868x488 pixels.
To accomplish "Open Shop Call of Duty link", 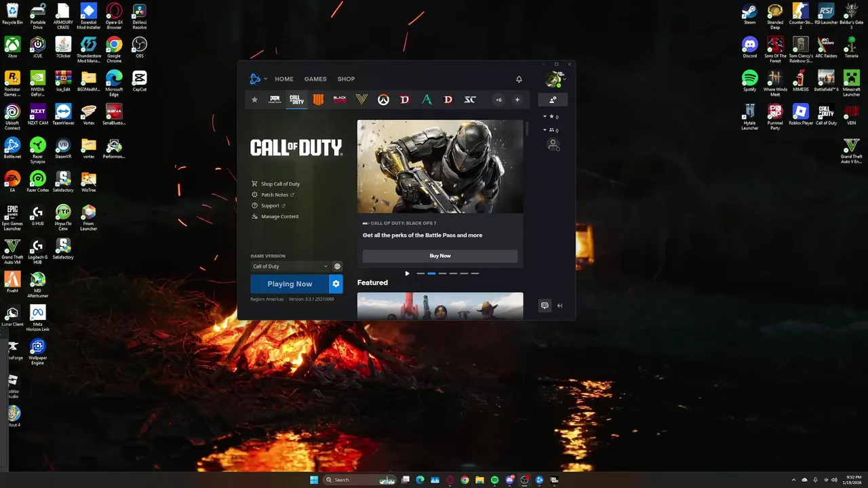I will [x=275, y=184].
